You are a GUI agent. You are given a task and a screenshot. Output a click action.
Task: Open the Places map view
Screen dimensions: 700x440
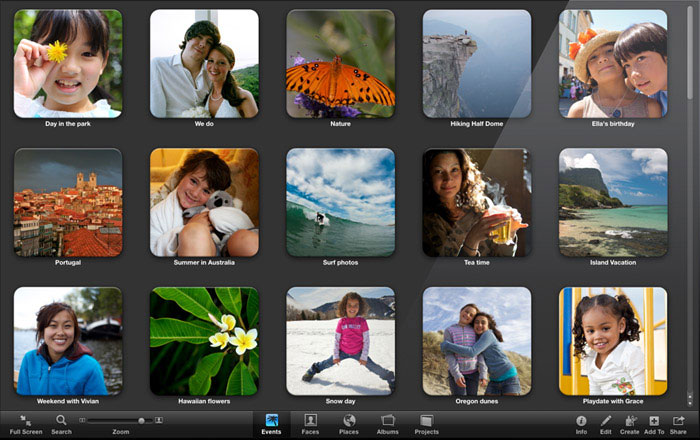point(349,421)
